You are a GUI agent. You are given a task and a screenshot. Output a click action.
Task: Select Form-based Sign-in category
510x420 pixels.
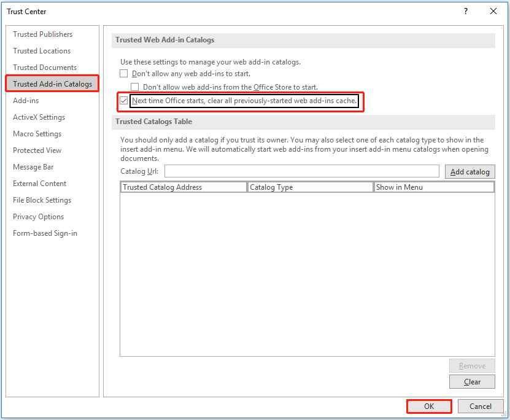45,233
